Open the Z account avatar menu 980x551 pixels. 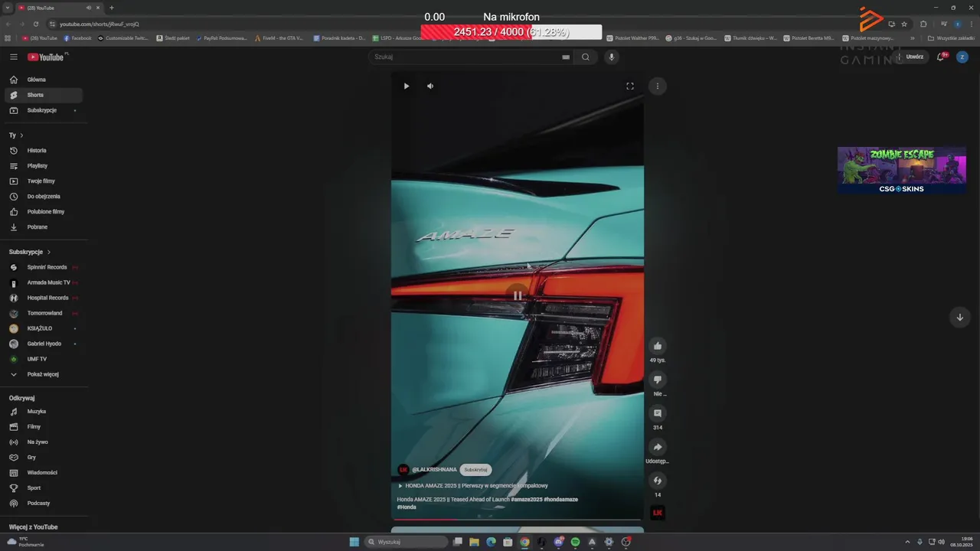coord(962,57)
